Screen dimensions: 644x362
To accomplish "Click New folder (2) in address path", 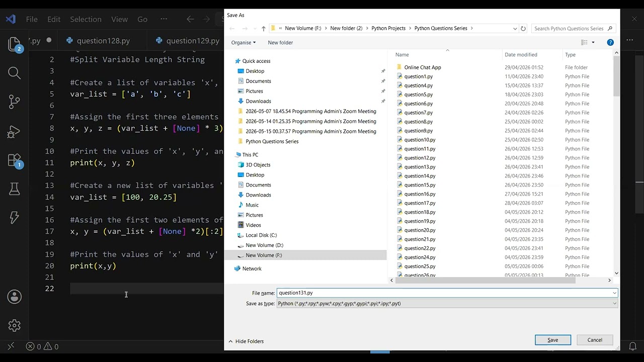I will click(346, 29).
